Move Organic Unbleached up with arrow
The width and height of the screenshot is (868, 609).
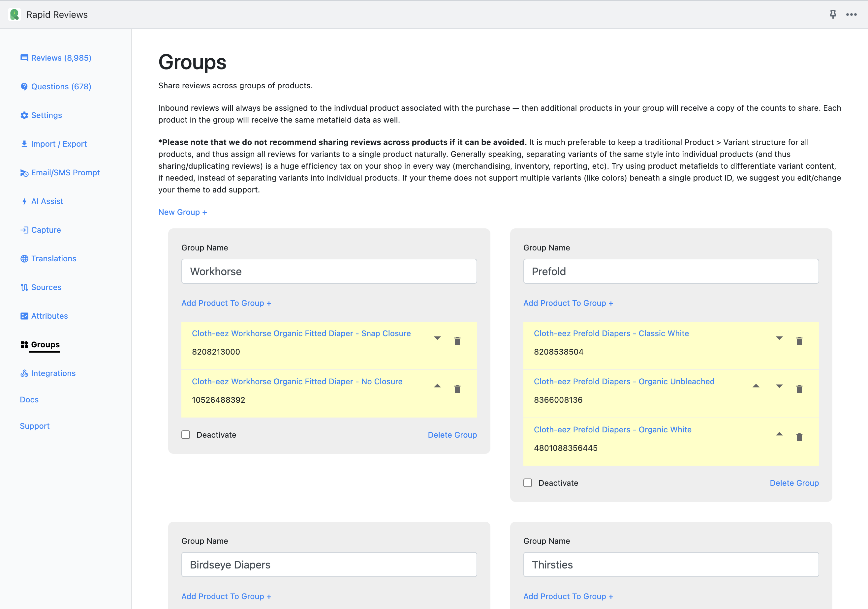point(756,386)
